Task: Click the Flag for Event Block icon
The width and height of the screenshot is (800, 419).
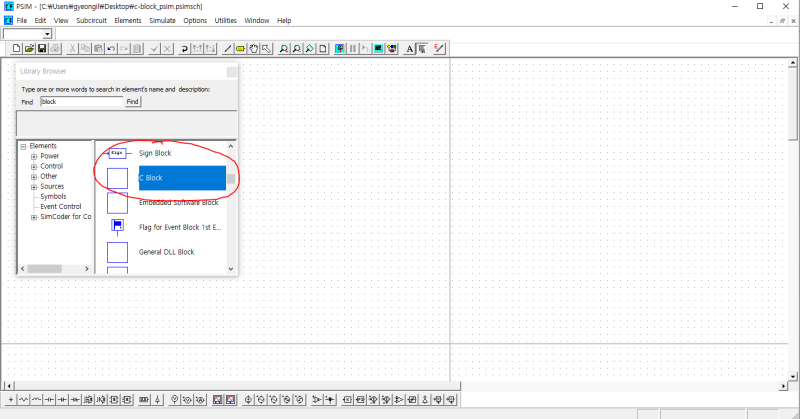Action: pyautogui.click(x=117, y=227)
